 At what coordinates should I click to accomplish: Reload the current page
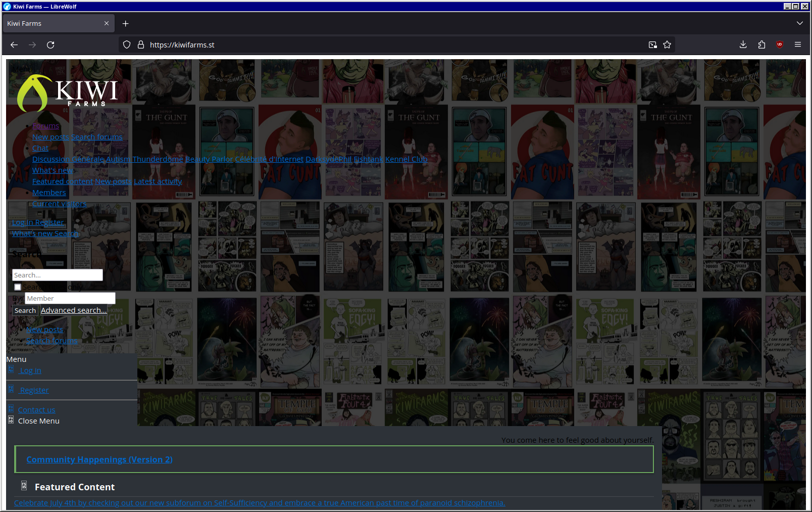pos(50,45)
